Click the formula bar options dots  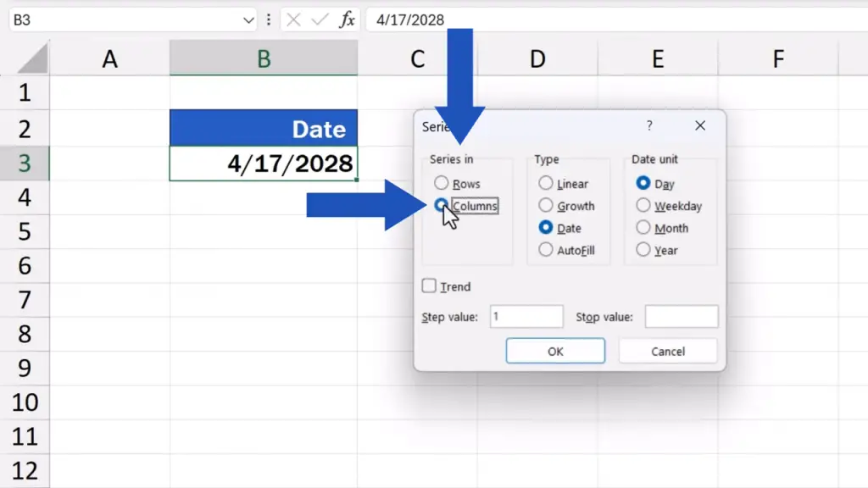269,20
